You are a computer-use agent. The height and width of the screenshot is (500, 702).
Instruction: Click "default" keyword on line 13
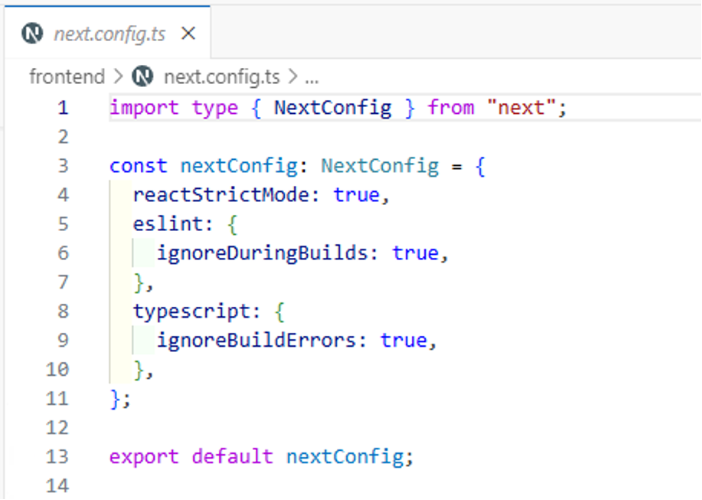click(232, 457)
